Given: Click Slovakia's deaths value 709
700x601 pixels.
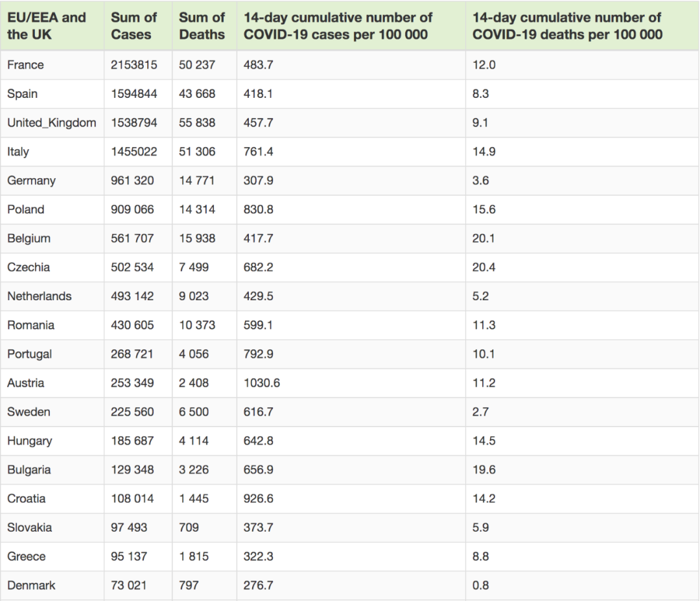Looking at the screenshot, I should pos(189,528).
